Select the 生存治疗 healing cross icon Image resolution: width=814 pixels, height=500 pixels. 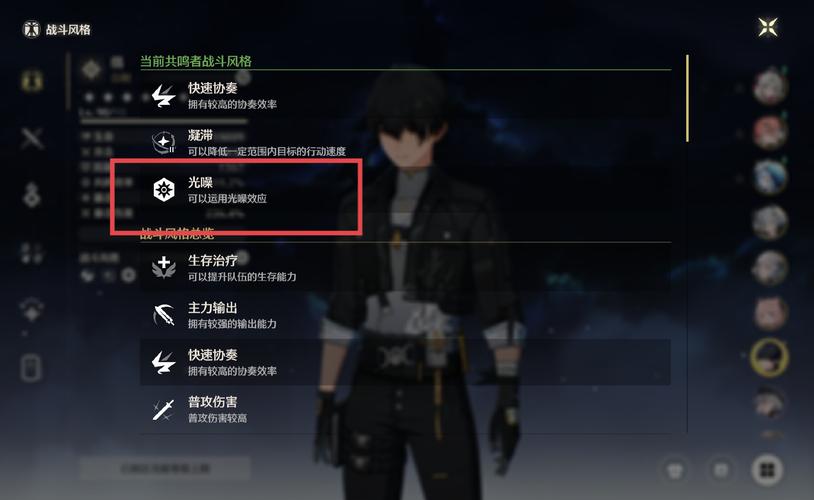click(164, 267)
